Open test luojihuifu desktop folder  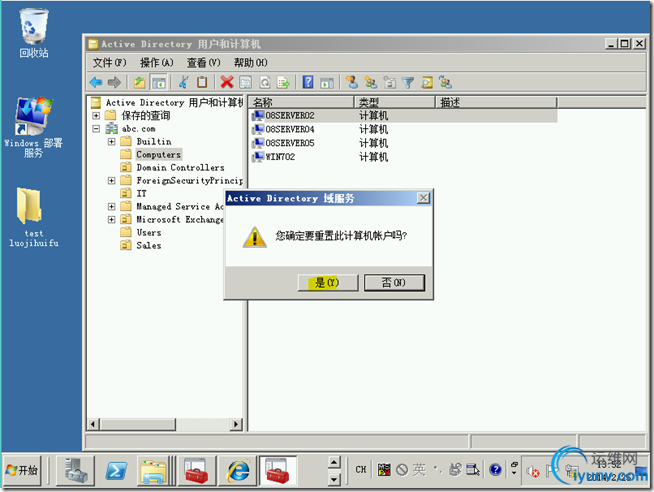click(x=33, y=218)
